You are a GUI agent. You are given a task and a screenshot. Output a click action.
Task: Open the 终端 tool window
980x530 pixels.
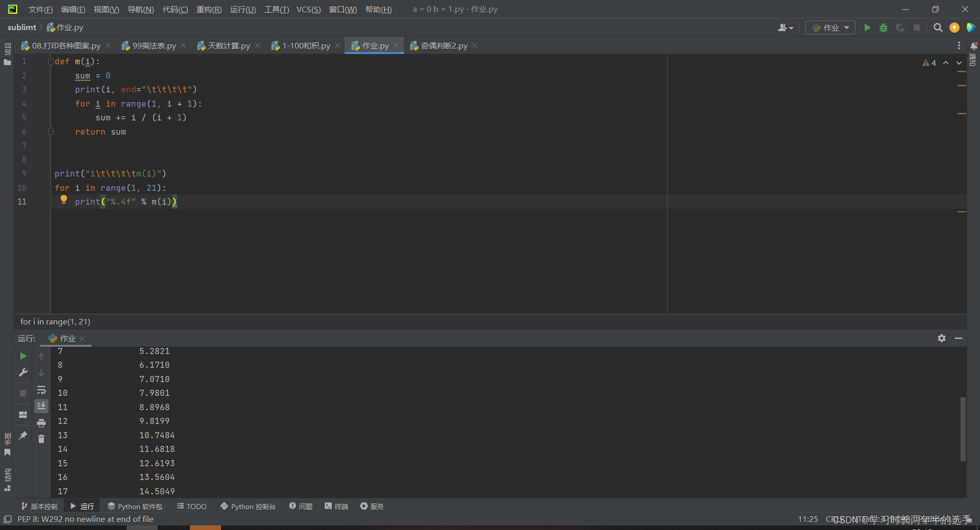click(x=336, y=506)
